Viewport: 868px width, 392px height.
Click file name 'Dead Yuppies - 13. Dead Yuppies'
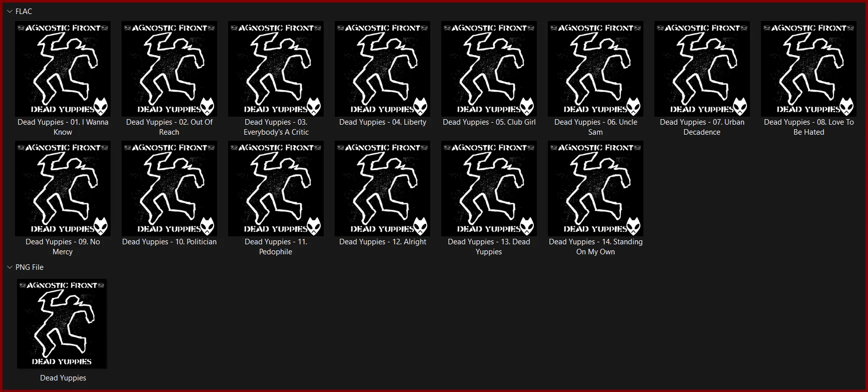coord(489,247)
